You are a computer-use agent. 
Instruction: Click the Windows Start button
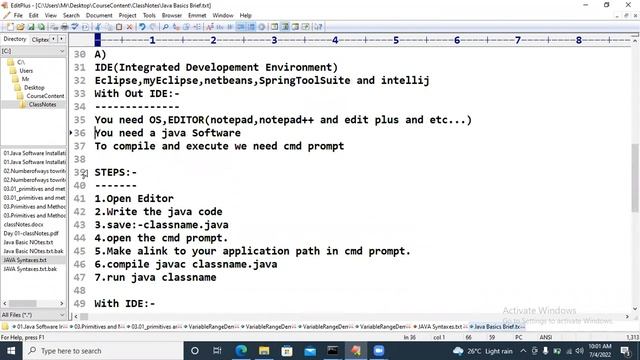[11, 351]
